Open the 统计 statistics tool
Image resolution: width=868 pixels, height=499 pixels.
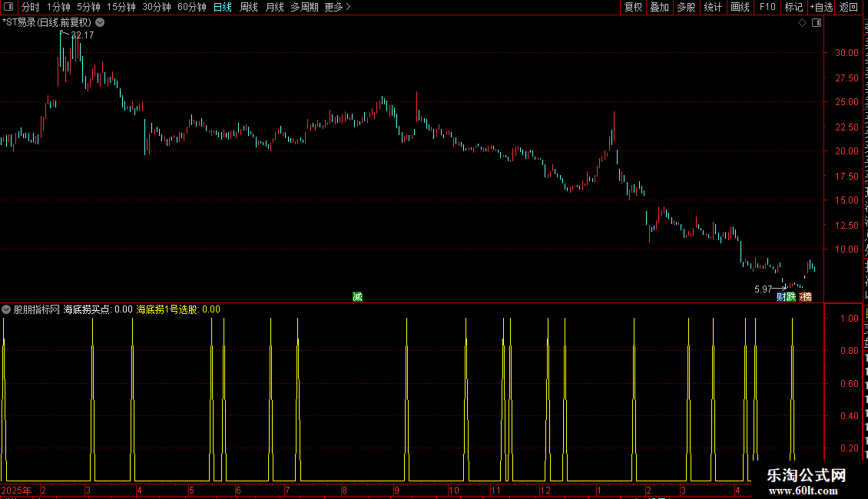click(x=712, y=7)
